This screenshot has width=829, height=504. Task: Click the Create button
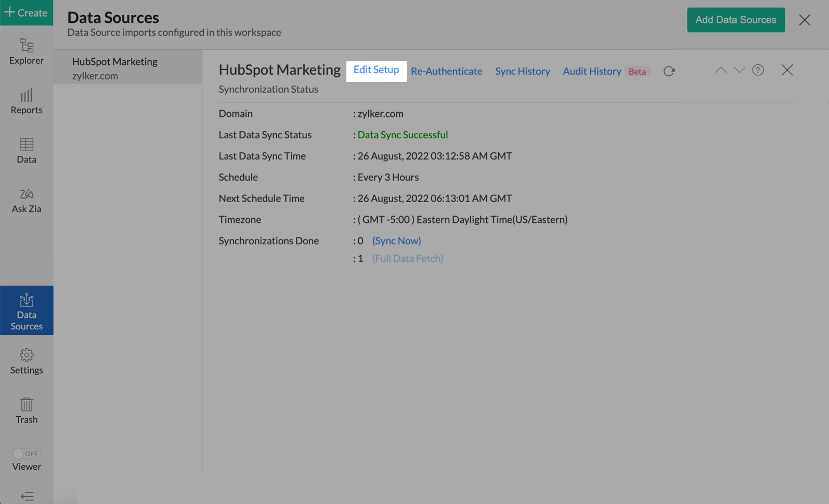27,12
